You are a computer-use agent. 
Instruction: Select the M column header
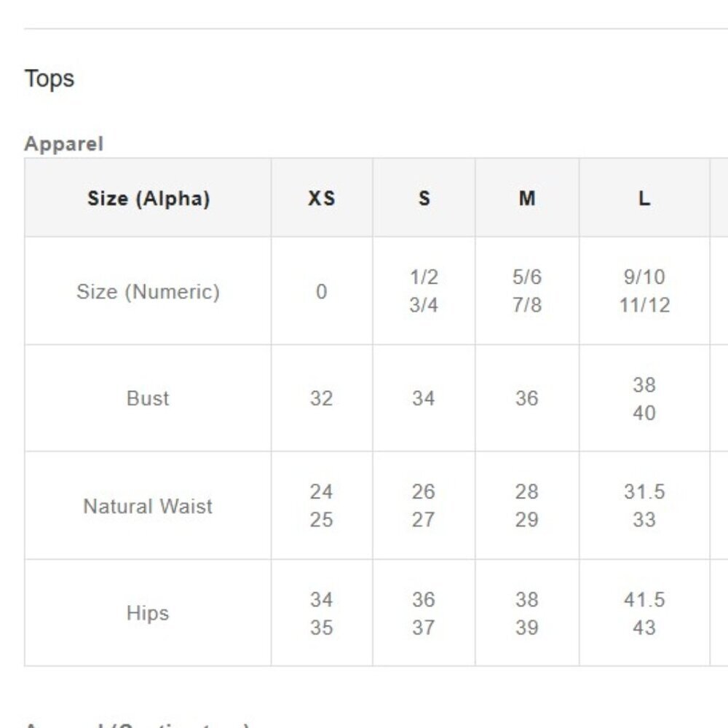(x=527, y=198)
